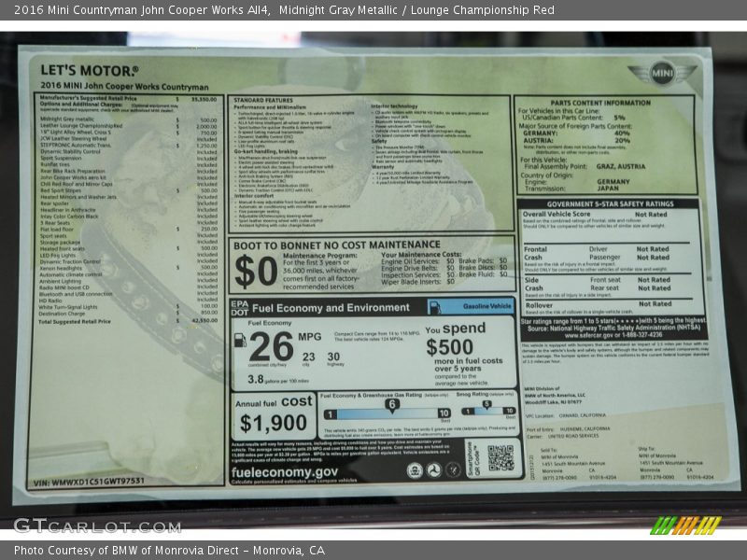Click the 'Rollover' rating label
Image resolution: width=747 pixels, height=560 pixels.
539,305
